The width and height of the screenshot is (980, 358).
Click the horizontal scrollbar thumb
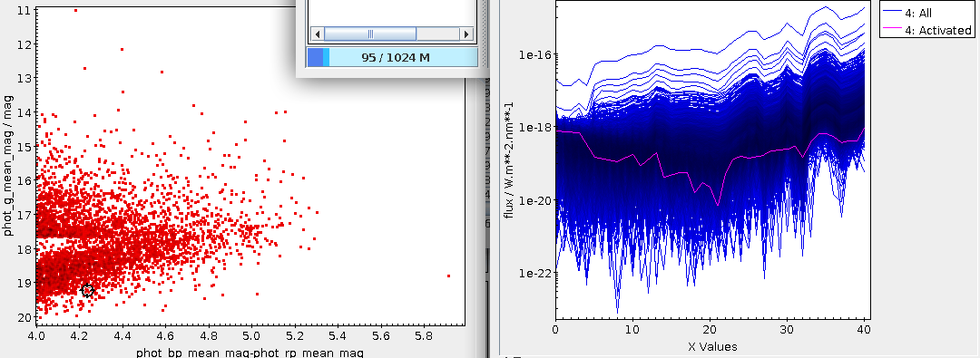(370, 34)
